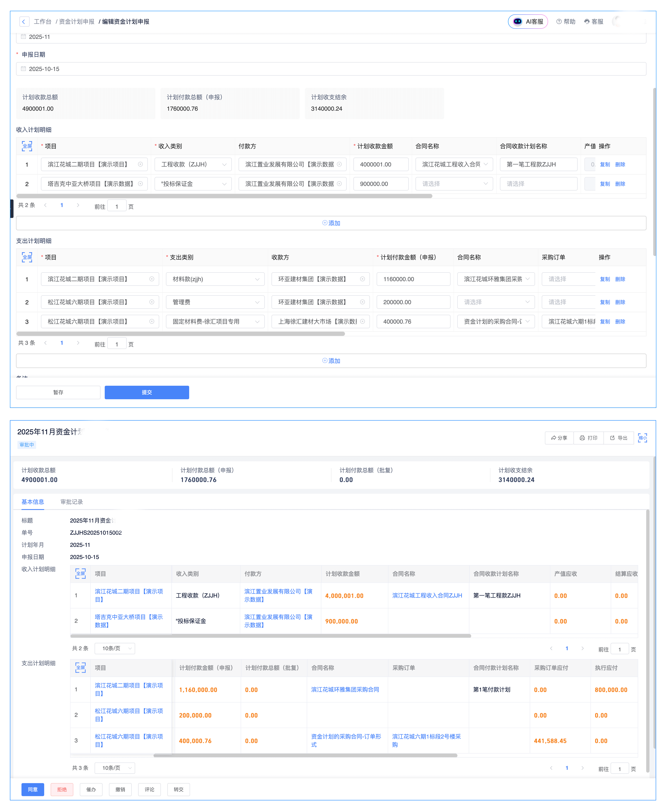Screen dimensions: 668x812
Task: Click the 打印 print button
Action: tap(588, 438)
